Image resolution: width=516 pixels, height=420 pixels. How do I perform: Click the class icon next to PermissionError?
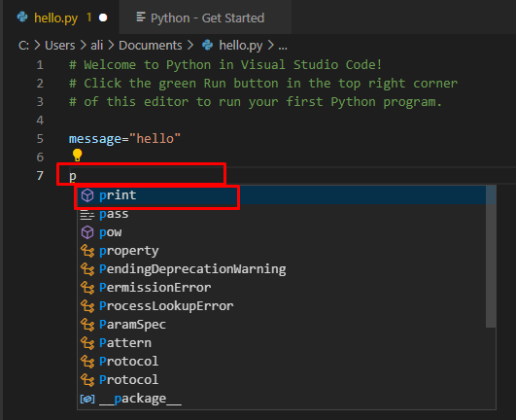pyautogui.click(x=87, y=288)
